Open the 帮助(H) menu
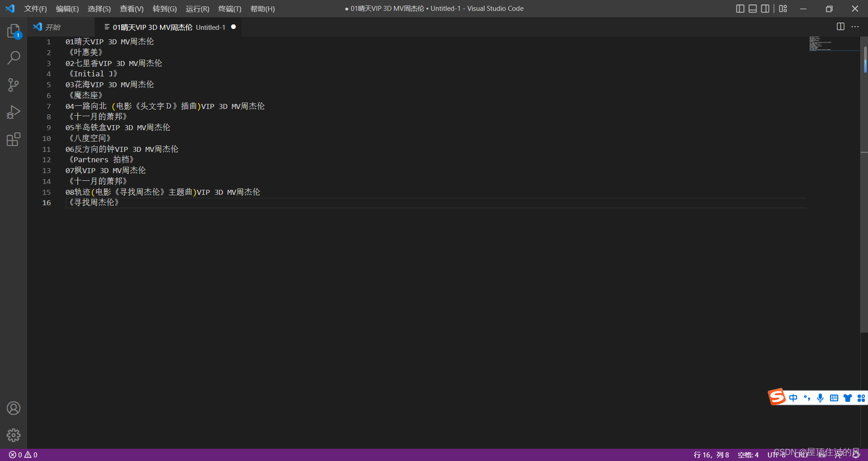Viewport: 868px width, 461px height. point(263,9)
